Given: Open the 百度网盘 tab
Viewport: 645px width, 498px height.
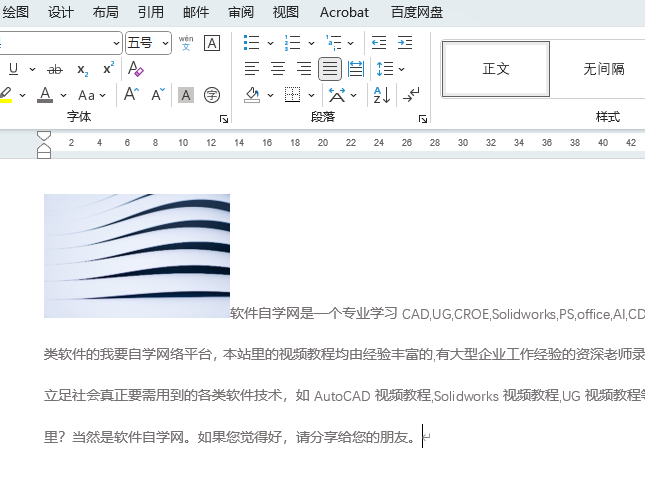Looking at the screenshot, I should click(x=417, y=12).
